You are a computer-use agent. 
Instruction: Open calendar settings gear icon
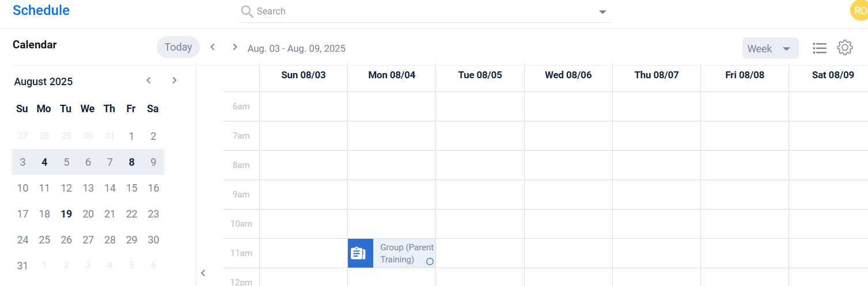click(x=845, y=48)
